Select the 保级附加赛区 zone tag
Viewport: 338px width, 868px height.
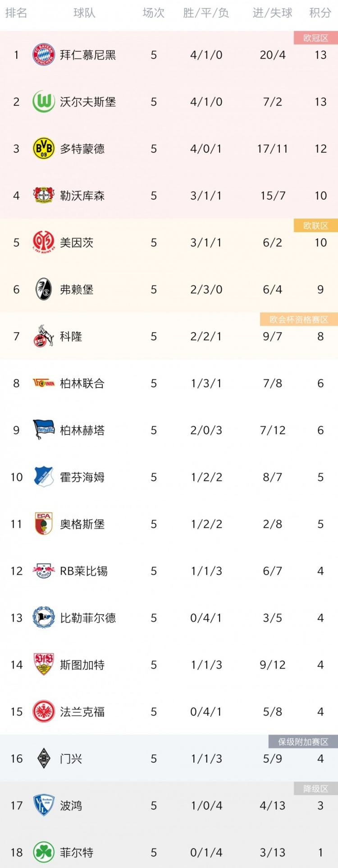tap(303, 742)
